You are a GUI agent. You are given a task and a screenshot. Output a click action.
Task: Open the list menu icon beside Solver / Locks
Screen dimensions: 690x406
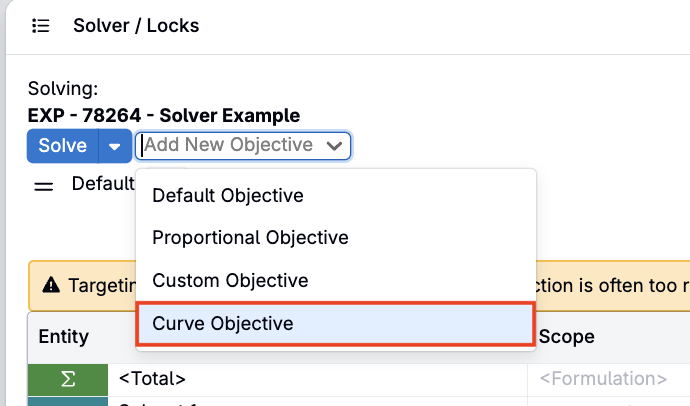[40, 26]
